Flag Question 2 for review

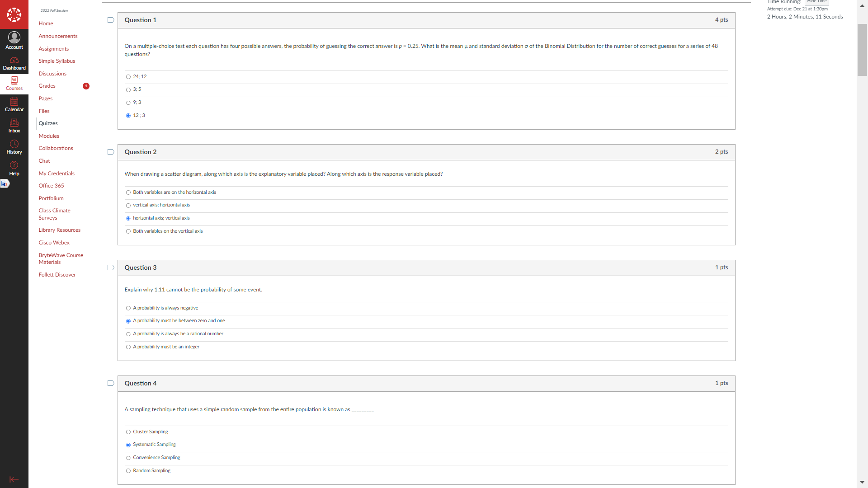111,152
